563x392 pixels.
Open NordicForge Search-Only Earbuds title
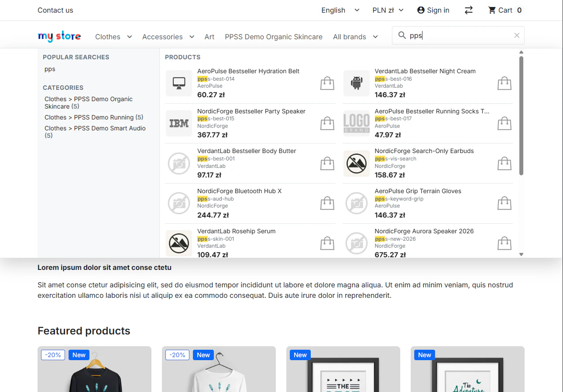(424, 151)
